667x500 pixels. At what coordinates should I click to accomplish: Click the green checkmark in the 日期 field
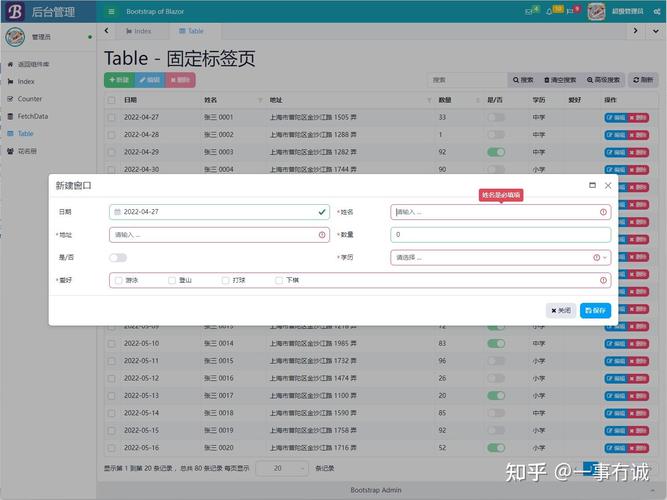(322, 212)
